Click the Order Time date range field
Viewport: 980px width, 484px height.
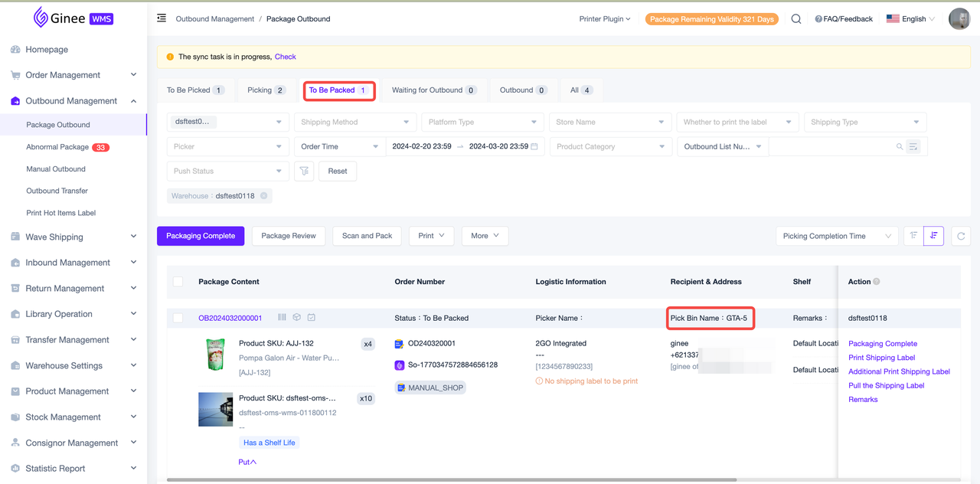(x=464, y=147)
